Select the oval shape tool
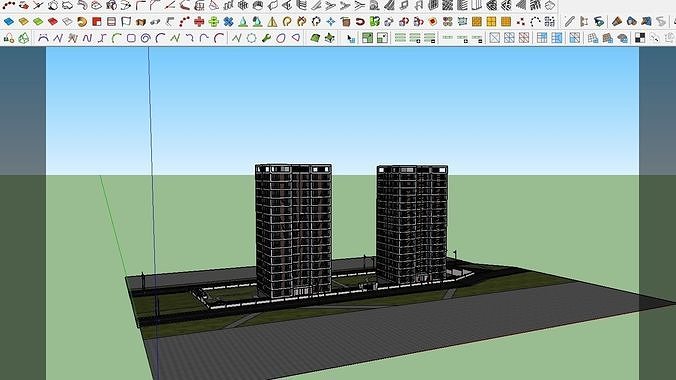This screenshot has height=380, width=676. tap(281, 38)
